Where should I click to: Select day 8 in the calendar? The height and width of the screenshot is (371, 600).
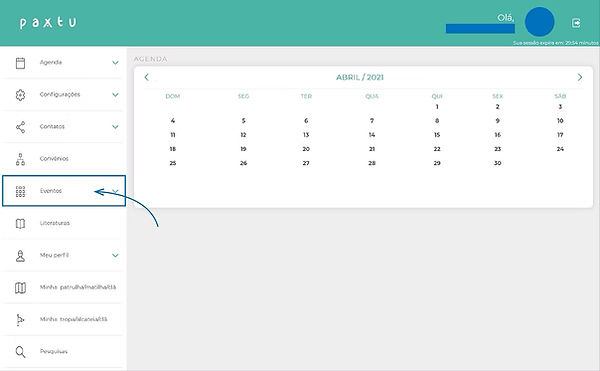coord(437,121)
